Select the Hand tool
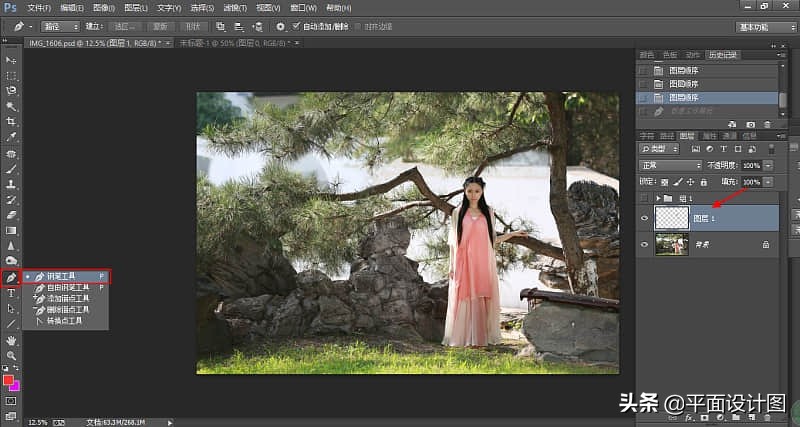Screen dimensions: 800x427 tap(12, 340)
